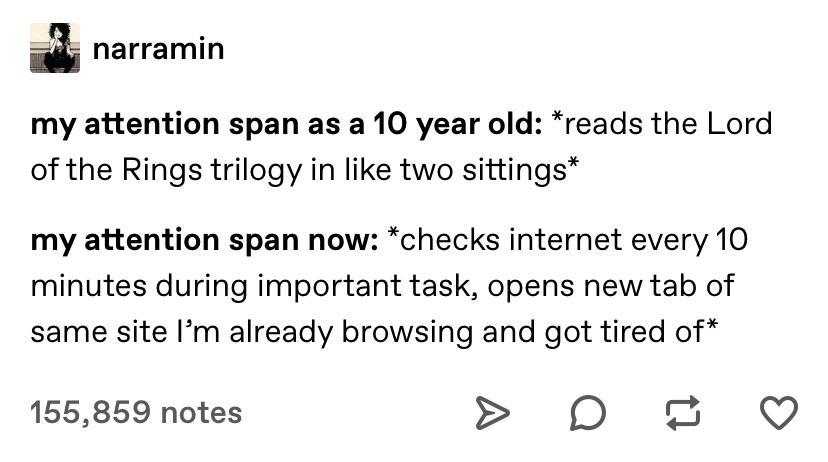This screenshot has width=828, height=462.
Task: Open narramin's avatar picture
Action: pyautogui.click(x=55, y=48)
